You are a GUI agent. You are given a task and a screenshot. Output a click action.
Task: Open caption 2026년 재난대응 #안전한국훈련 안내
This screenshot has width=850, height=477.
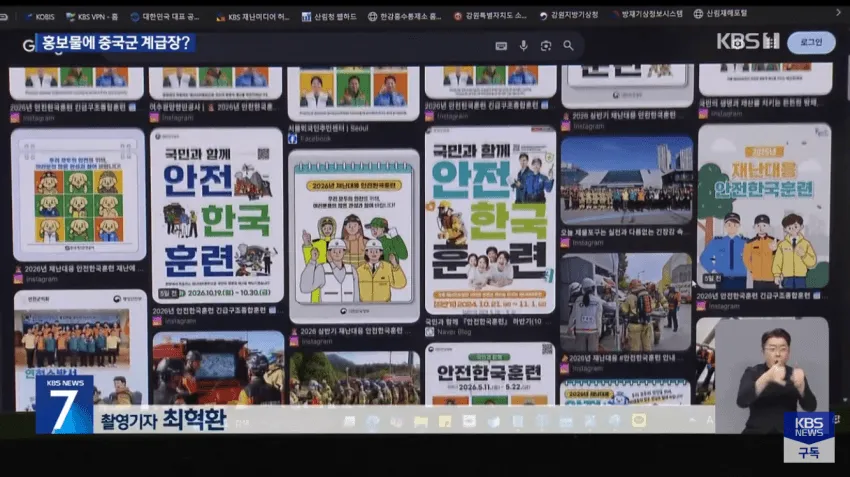point(620,358)
